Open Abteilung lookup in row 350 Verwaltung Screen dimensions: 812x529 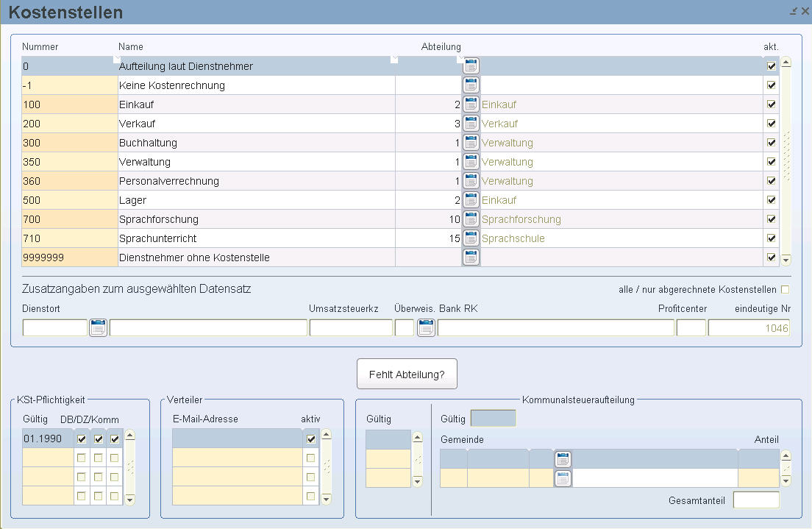coord(471,162)
